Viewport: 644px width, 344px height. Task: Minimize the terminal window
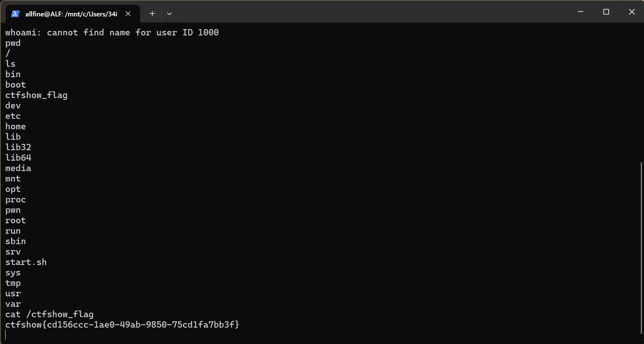click(580, 12)
